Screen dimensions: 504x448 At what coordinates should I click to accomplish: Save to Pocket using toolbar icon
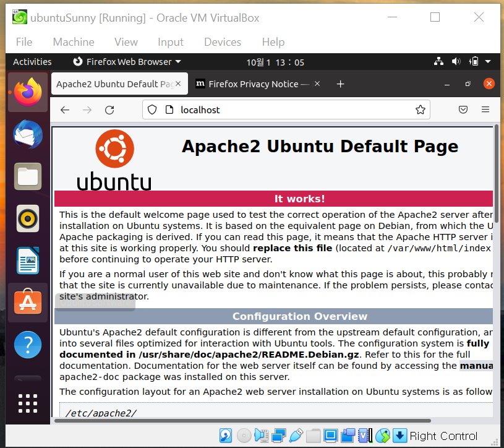click(463, 110)
